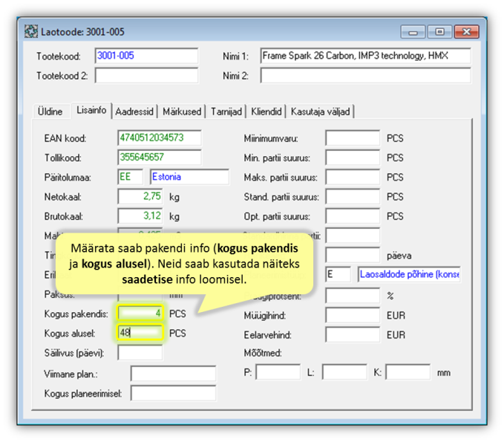Open the Kasutaja väljad tab
This screenshot has height=442, width=504.
click(320, 111)
